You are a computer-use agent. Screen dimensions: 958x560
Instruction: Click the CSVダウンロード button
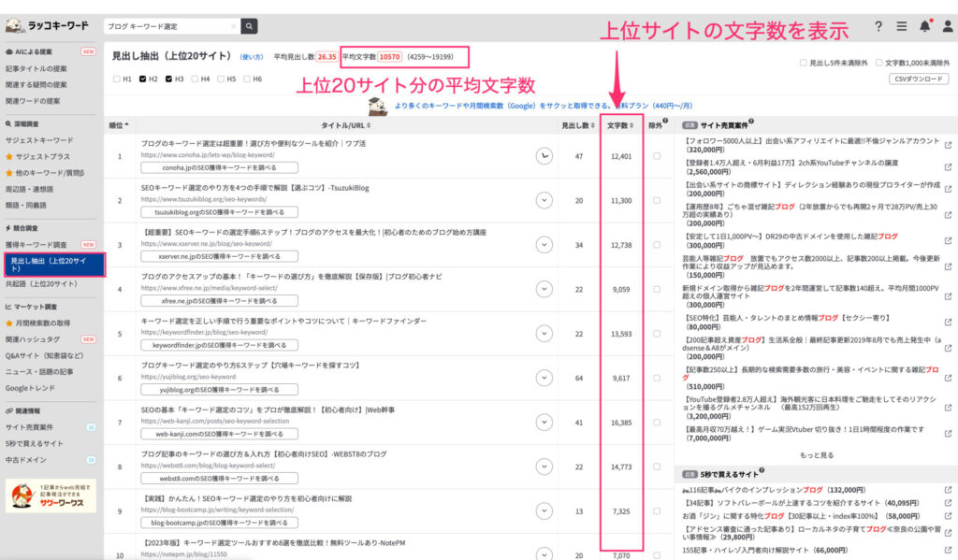(x=919, y=79)
